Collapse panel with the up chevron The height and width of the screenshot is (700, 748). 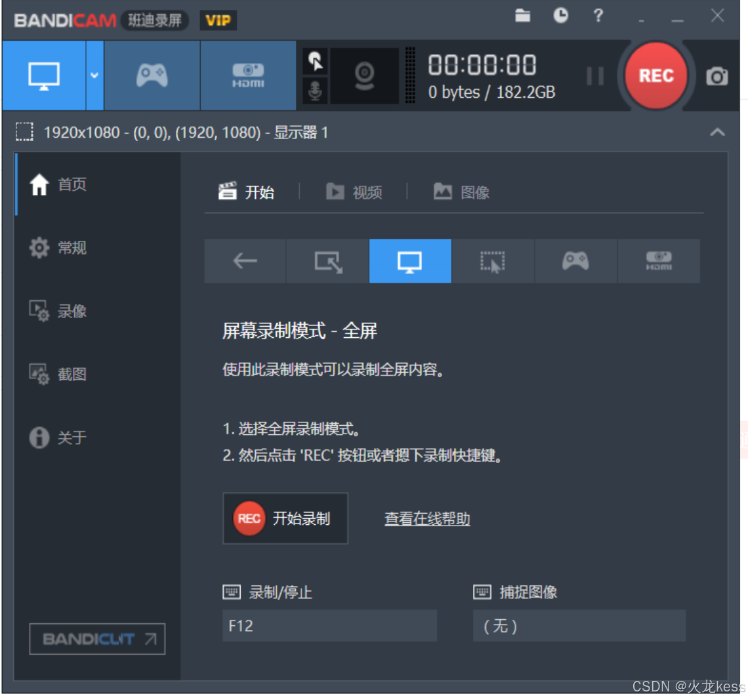pyautogui.click(x=717, y=132)
